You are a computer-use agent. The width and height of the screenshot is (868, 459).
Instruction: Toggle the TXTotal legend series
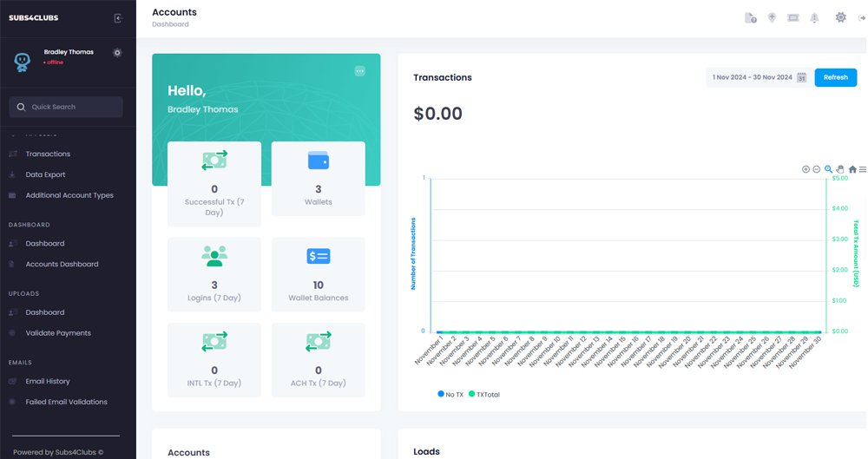pos(484,395)
